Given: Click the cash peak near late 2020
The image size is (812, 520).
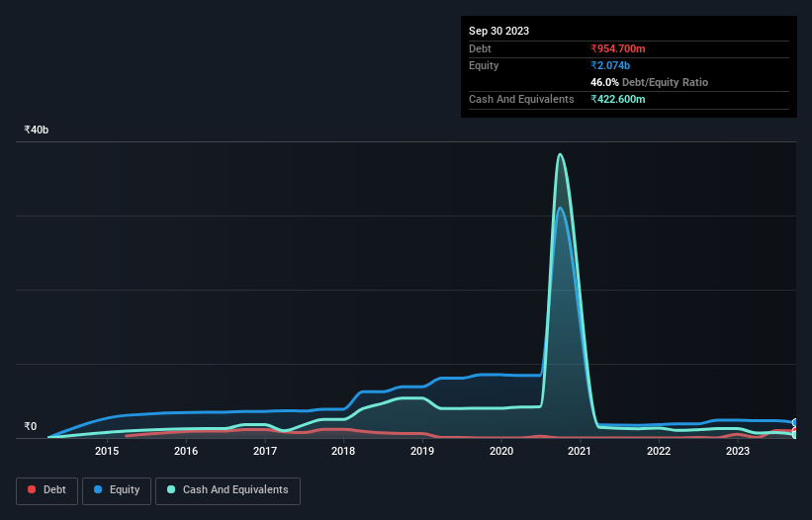Looking at the screenshot, I should 560,154.
